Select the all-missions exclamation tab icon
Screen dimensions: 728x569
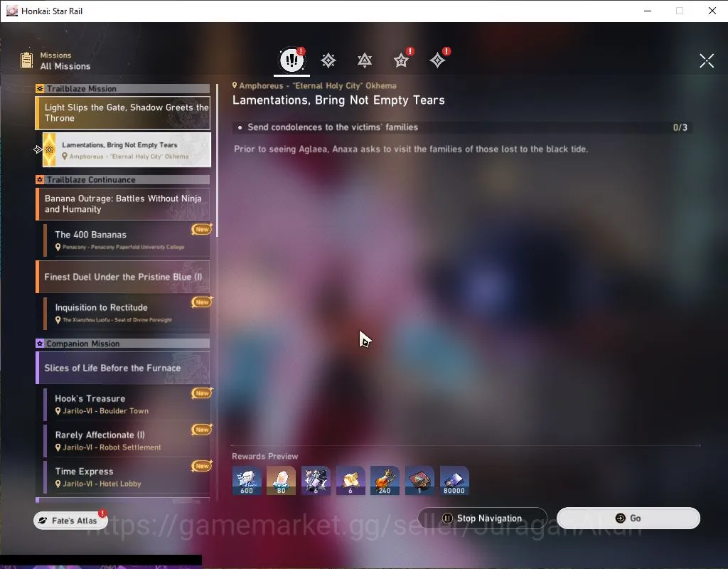[291, 60]
